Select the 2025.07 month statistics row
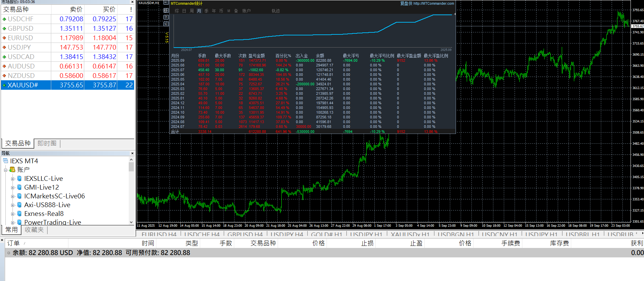The width and height of the screenshot is (644, 281). pyautogui.click(x=312, y=70)
